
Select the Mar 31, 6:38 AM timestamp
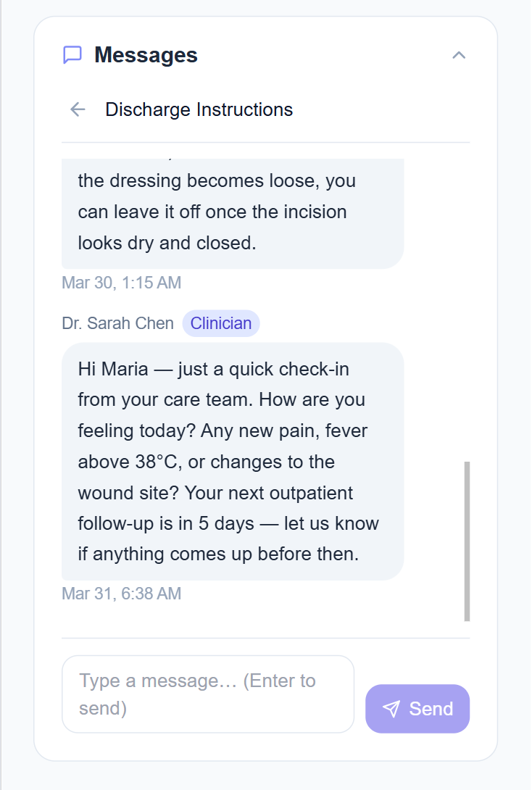coord(121,594)
